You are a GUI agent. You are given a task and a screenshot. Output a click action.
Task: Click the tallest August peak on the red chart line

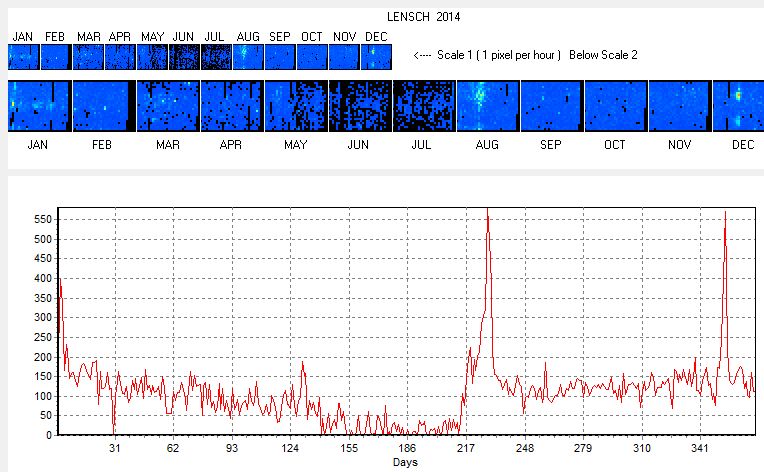coord(487,212)
